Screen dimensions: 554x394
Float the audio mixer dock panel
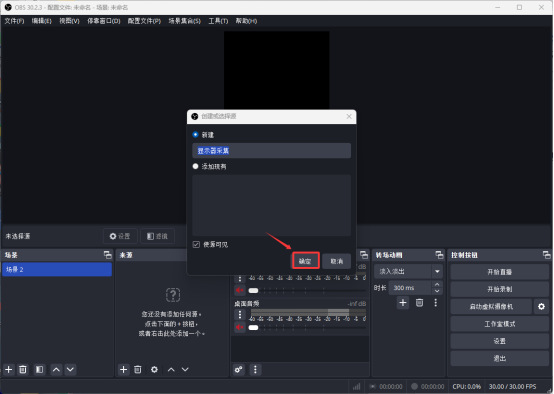pos(364,255)
